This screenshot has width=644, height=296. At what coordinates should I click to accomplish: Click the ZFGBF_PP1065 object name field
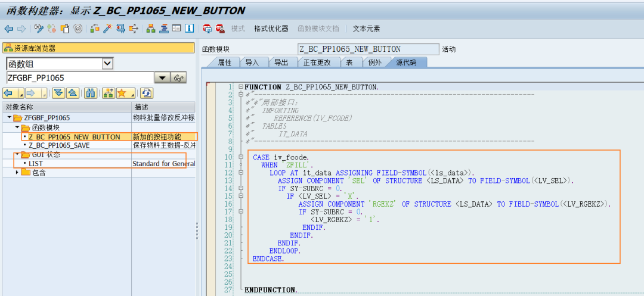pos(80,77)
